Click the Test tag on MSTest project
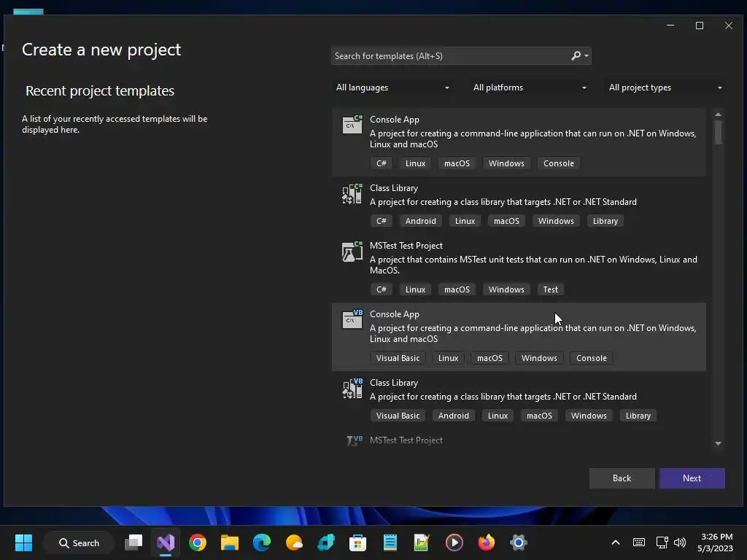 click(550, 289)
